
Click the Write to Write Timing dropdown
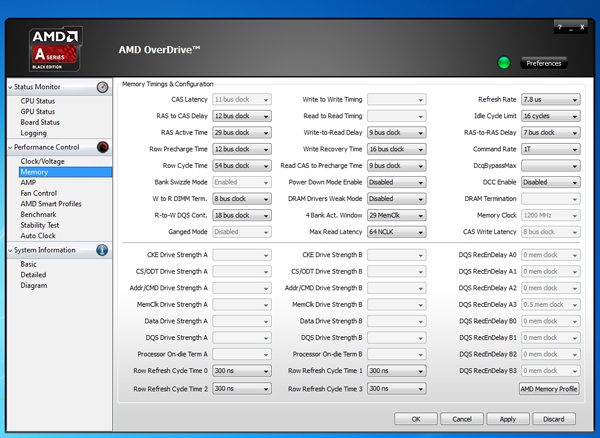tap(396, 99)
